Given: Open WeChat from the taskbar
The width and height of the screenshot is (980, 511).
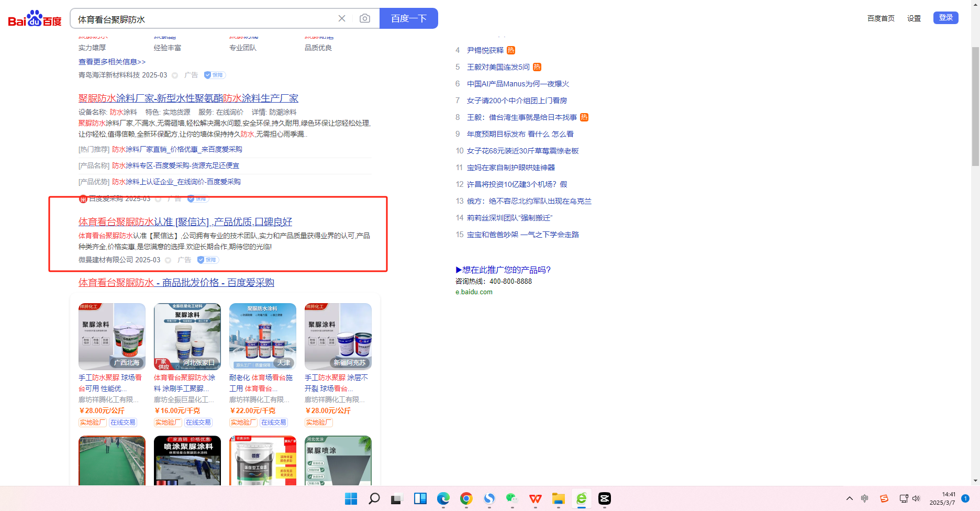Looking at the screenshot, I should pos(513,498).
